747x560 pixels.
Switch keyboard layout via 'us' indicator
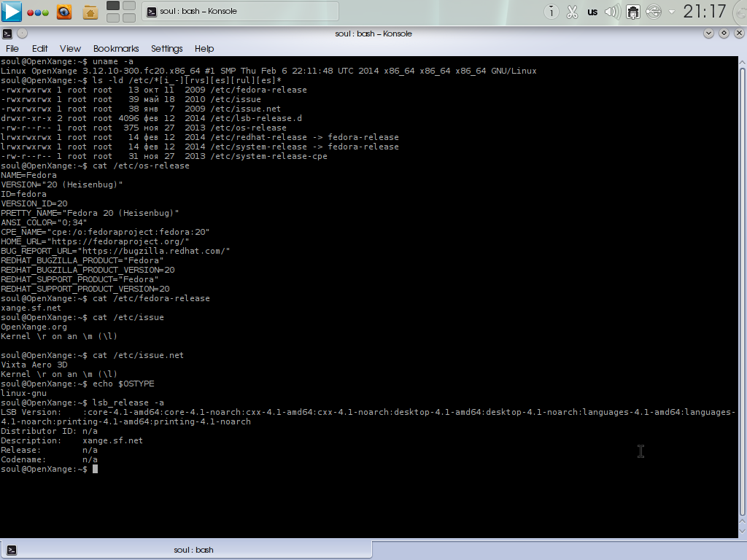(592, 12)
